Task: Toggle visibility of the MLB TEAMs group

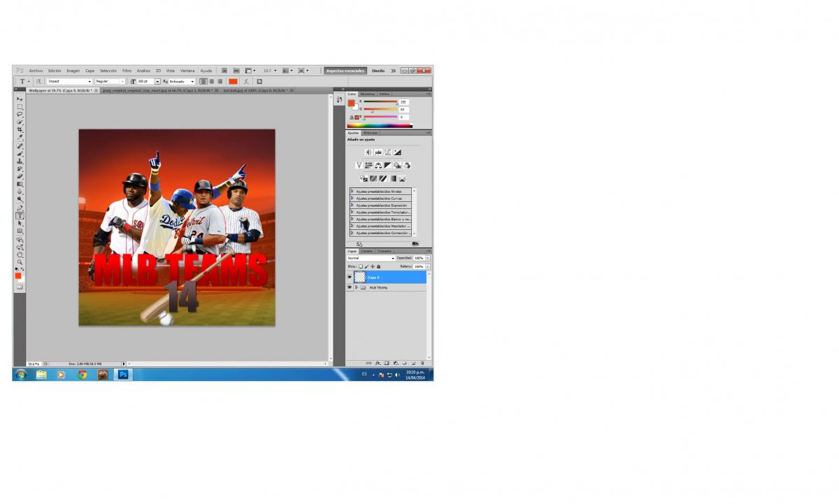Action: [350, 287]
